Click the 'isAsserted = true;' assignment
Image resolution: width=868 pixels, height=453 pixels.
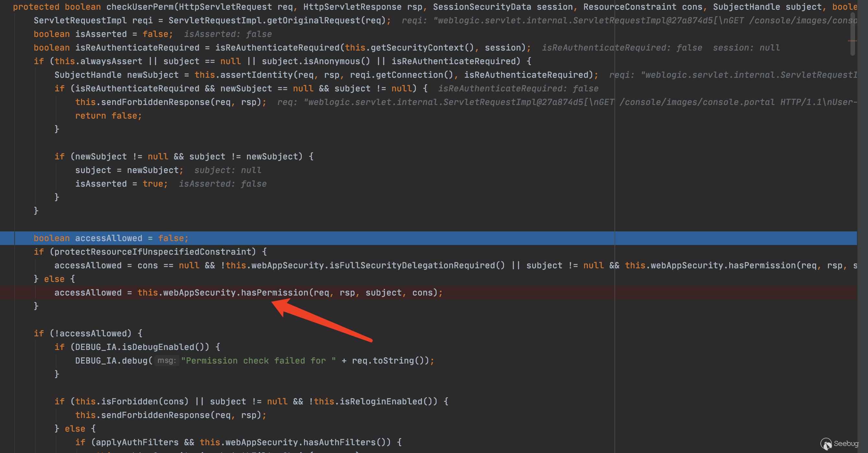click(121, 183)
